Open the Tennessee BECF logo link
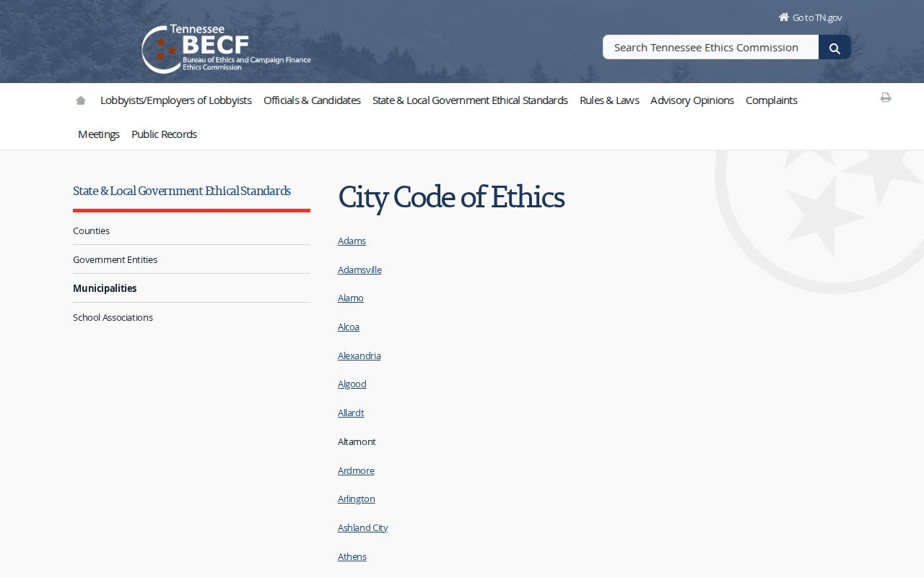Viewport: 924px width, 578px height. 226,49
